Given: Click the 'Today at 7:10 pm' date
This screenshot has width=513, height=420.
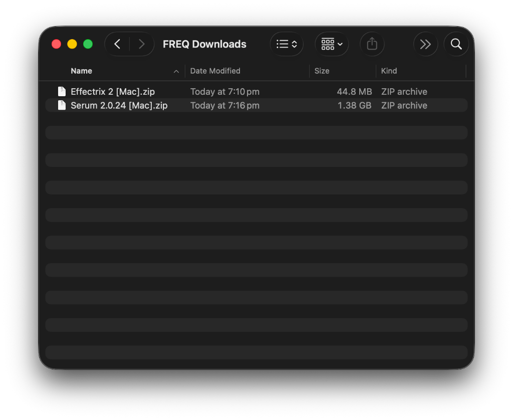Looking at the screenshot, I should 225,92.
